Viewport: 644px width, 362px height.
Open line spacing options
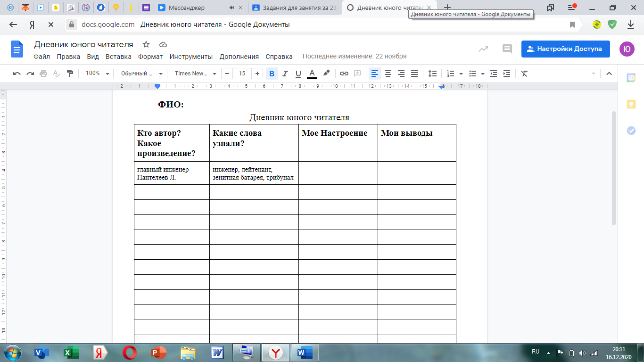(432, 74)
